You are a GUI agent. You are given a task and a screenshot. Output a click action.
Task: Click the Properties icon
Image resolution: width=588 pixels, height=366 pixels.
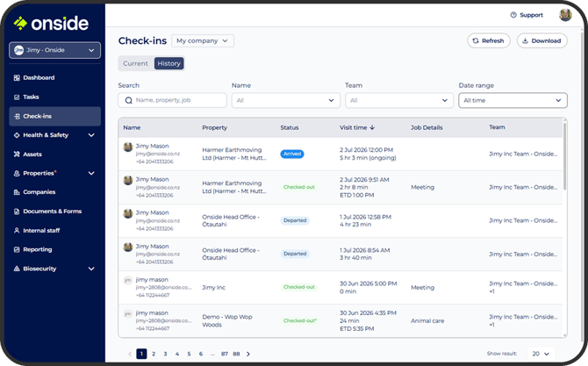pos(17,173)
